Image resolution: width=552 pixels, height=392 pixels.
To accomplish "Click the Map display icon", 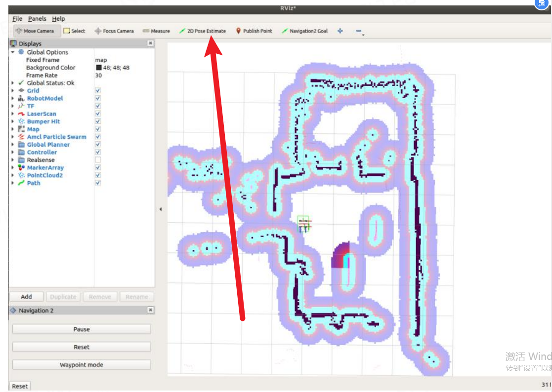I will pyautogui.click(x=21, y=129).
